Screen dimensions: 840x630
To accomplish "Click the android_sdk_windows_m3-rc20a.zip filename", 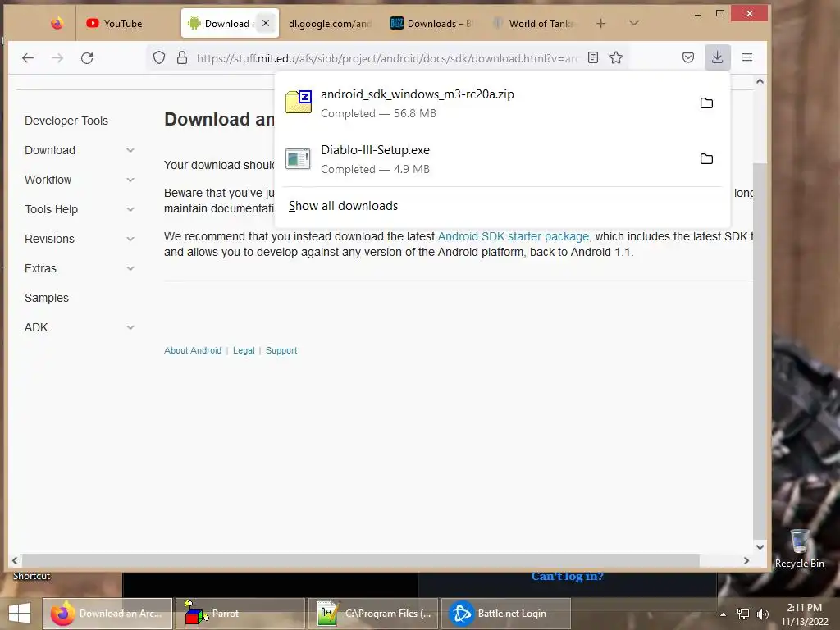I will point(418,94).
